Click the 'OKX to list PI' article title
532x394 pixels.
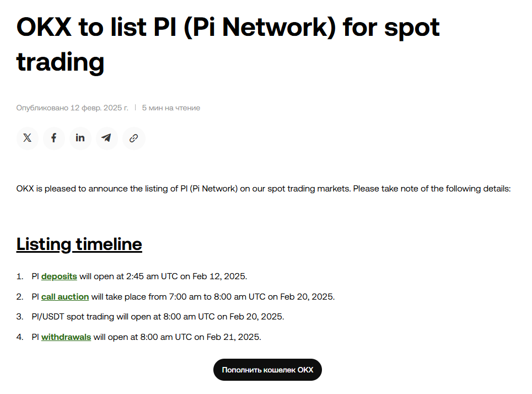point(228,44)
